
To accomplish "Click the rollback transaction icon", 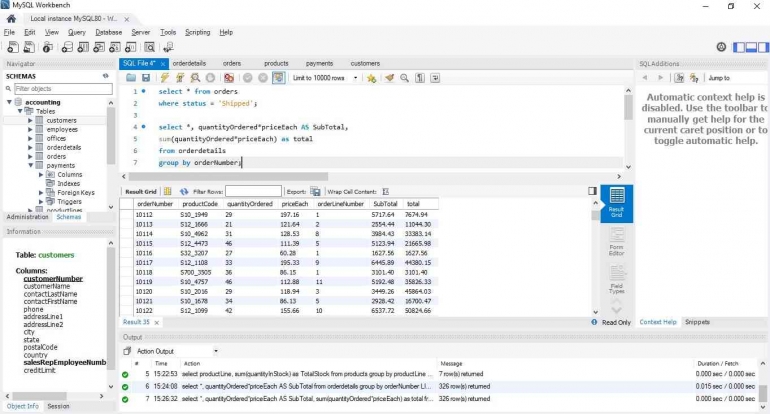I will 263,78.
